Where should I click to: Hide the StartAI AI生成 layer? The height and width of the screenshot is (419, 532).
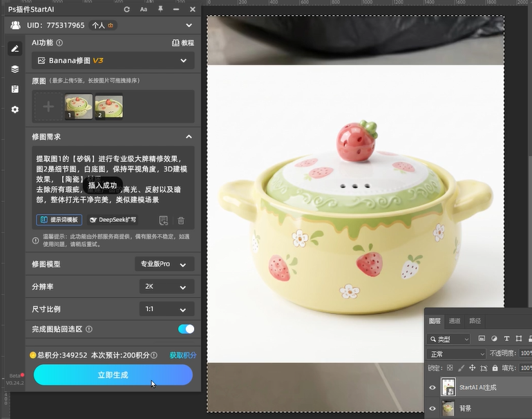click(x=433, y=387)
